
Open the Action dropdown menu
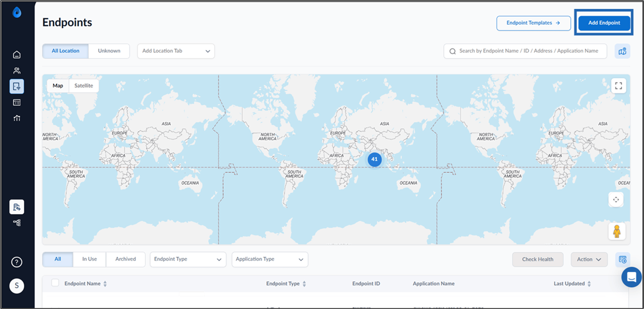pyautogui.click(x=589, y=259)
